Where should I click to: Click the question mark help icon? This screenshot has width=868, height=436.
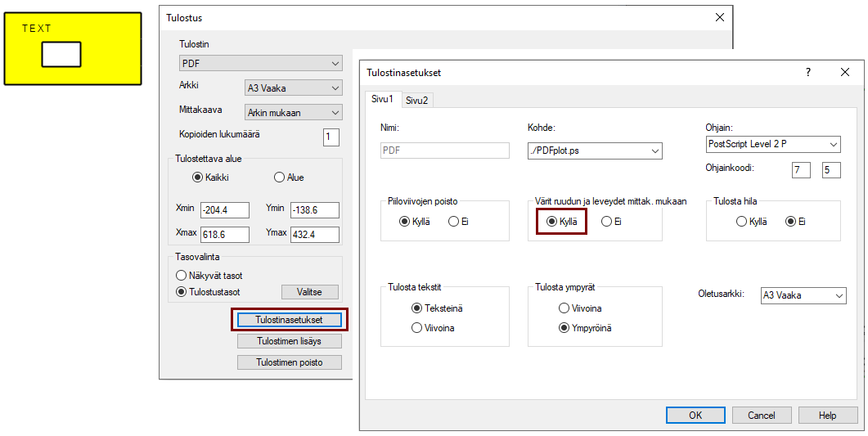[808, 72]
